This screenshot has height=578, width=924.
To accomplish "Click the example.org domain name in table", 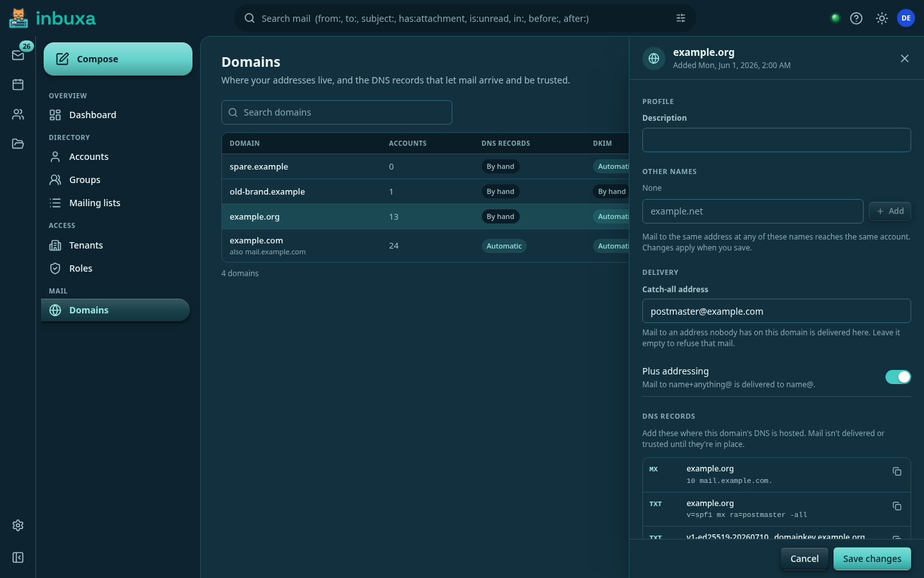I will [x=255, y=216].
